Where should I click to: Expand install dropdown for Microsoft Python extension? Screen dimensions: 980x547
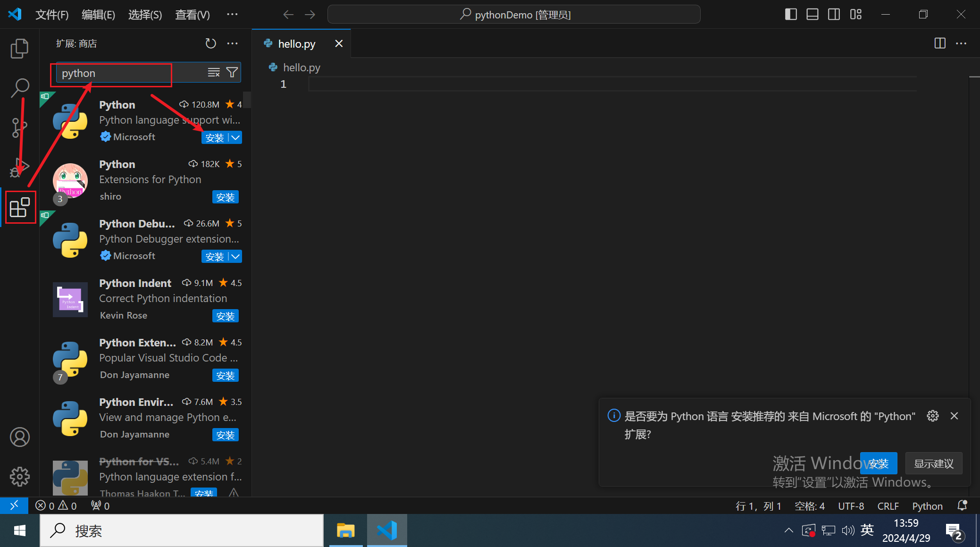235,137
